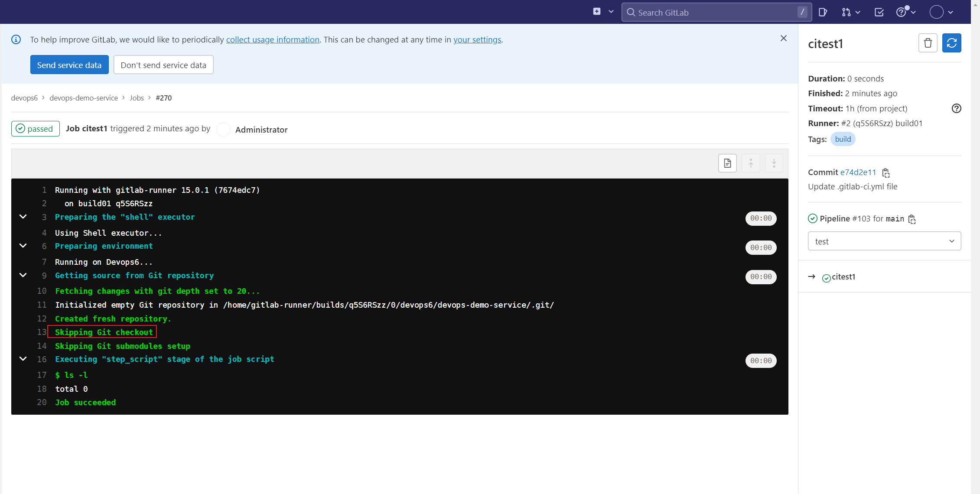980x494 pixels.
Task: Expand the user profile dropdown arrow
Action: click(951, 12)
